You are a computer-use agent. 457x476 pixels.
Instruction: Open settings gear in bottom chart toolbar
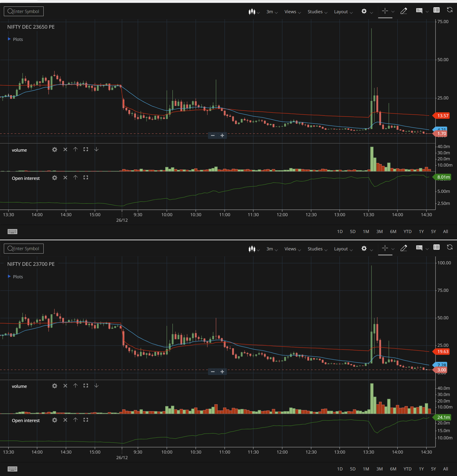click(364, 248)
